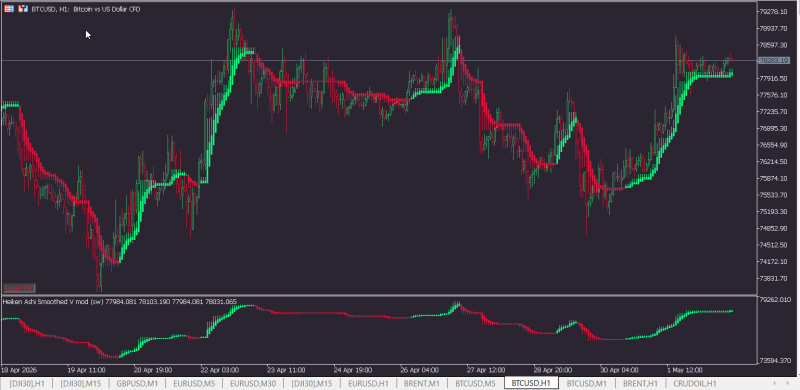Click the chart title BTCUSD, H1 text
Viewport: 800px width, 390px height.
(51, 9)
